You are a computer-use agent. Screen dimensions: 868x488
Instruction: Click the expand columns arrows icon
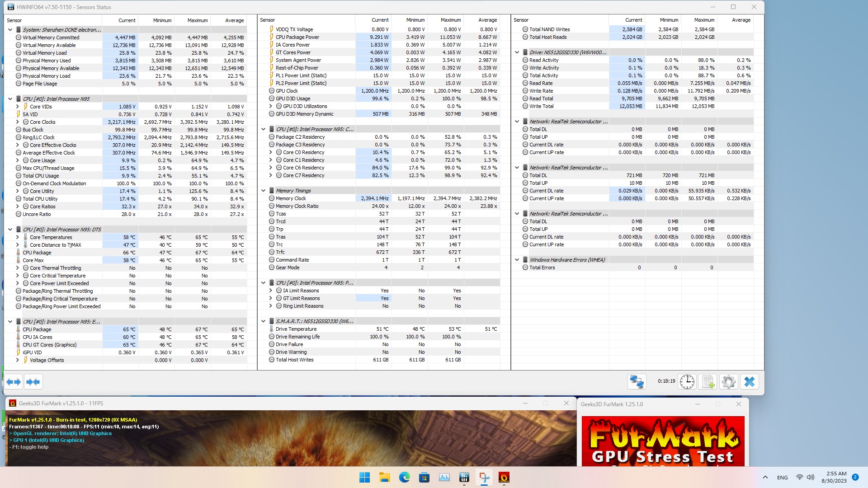click(14, 382)
